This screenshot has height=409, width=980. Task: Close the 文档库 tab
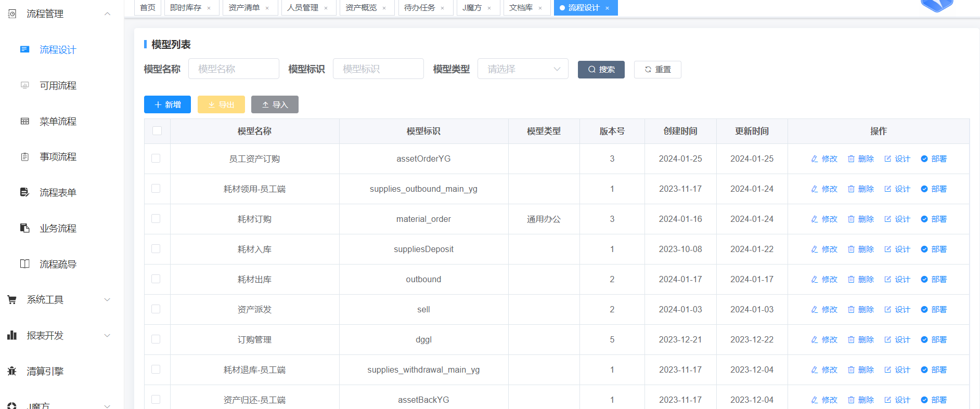540,8
